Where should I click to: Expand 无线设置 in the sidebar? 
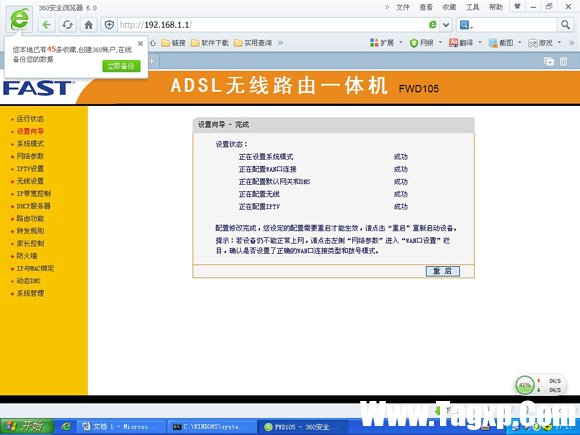coord(30,181)
